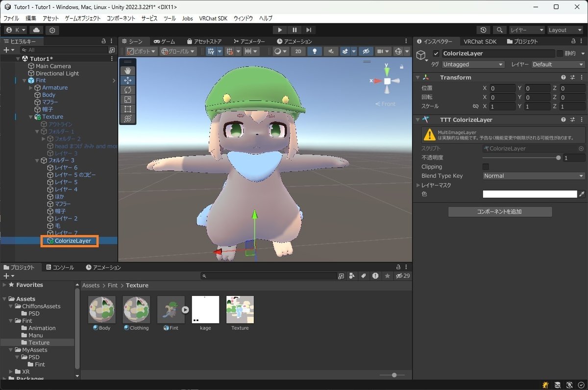Screen dimensions: 588x390
Task: Expand the レイヤーマスク section
Action: [x=418, y=185]
